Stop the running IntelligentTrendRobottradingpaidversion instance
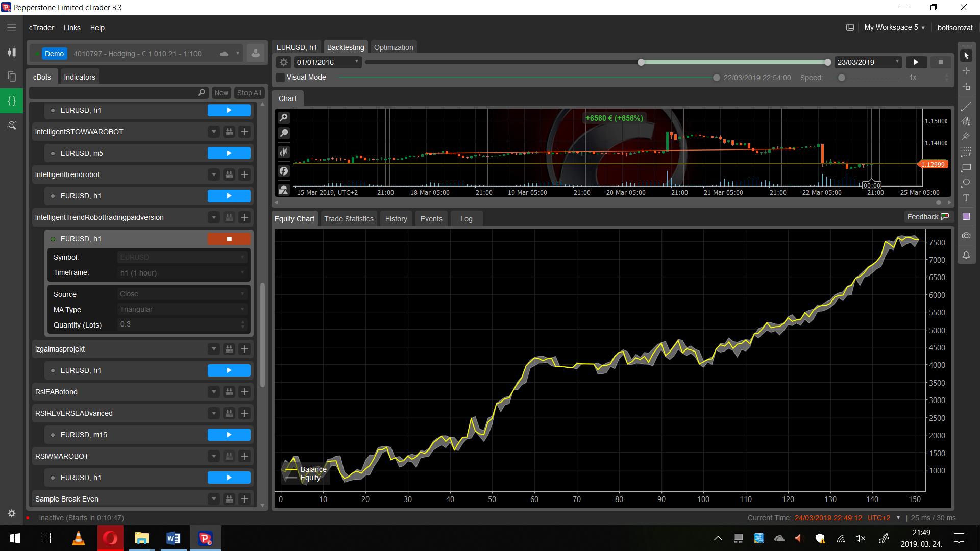Image resolution: width=980 pixels, height=551 pixels. point(229,239)
